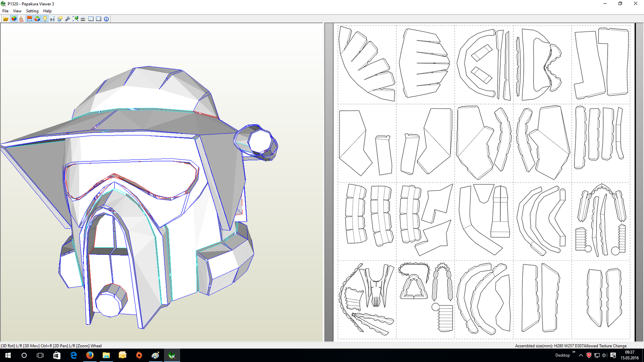Click the wrench settings icon
The image size is (644, 362).
67,19
